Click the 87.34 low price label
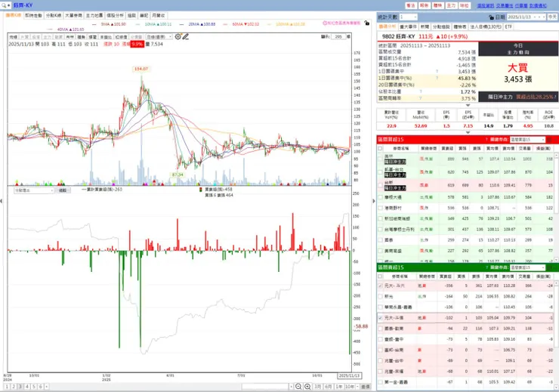 [178, 174]
